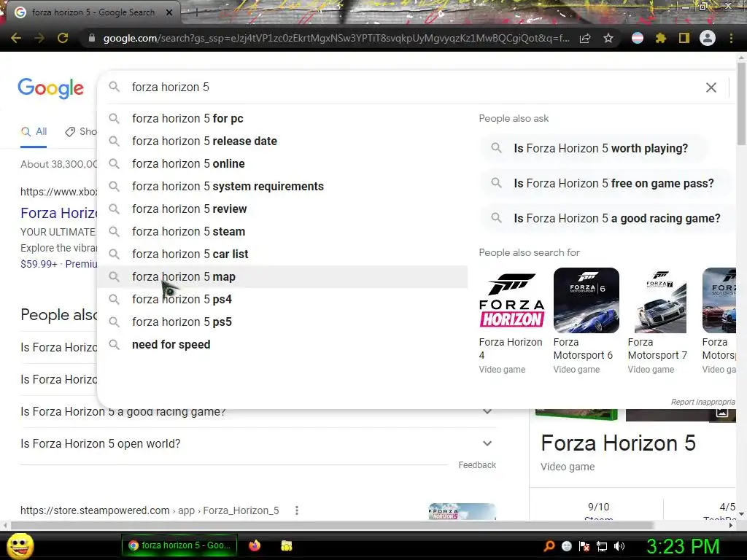The height and width of the screenshot is (560, 747).
Task: Open the Forza Motorsport 6 thumbnail
Action: point(586,300)
